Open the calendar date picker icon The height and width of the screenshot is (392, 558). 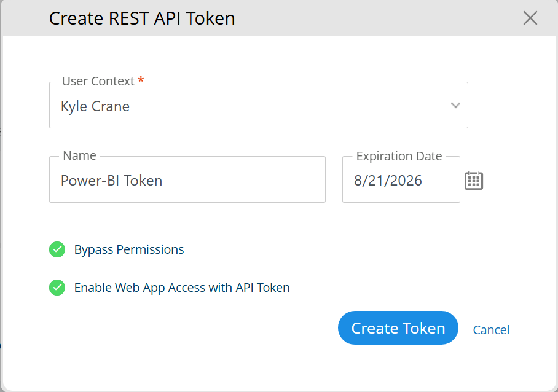tap(474, 181)
